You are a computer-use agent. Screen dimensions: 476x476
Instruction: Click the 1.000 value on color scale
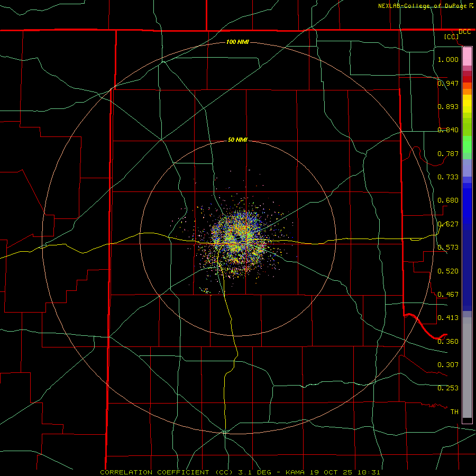pyautogui.click(x=448, y=59)
